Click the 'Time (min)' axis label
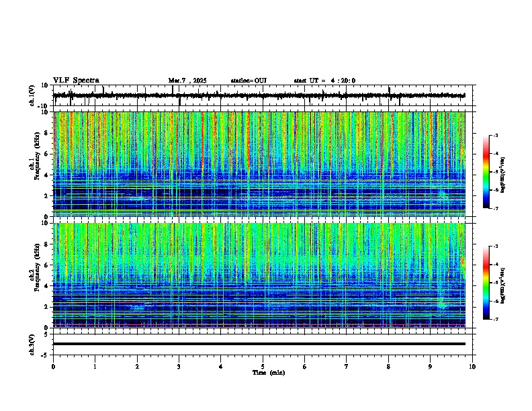 pyautogui.click(x=269, y=373)
